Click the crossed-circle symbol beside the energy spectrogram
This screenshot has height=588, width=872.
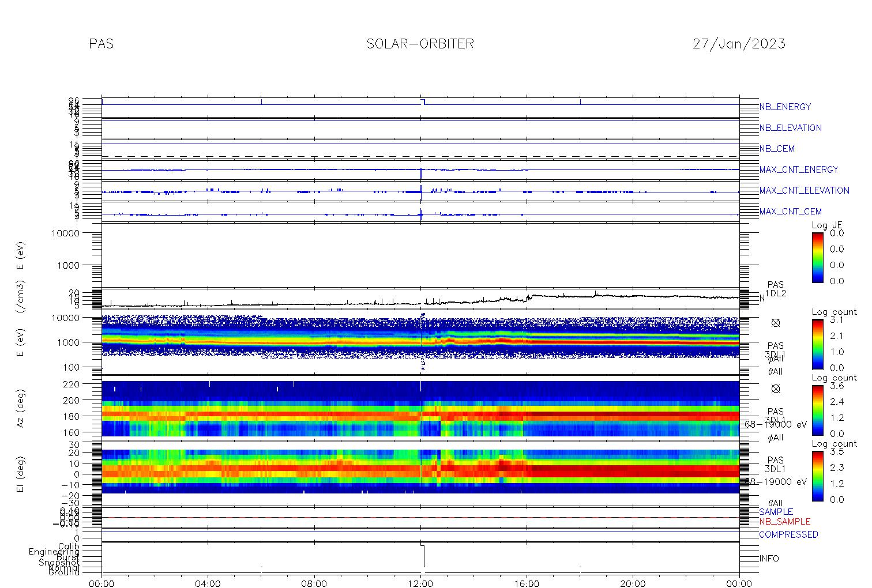point(776,323)
